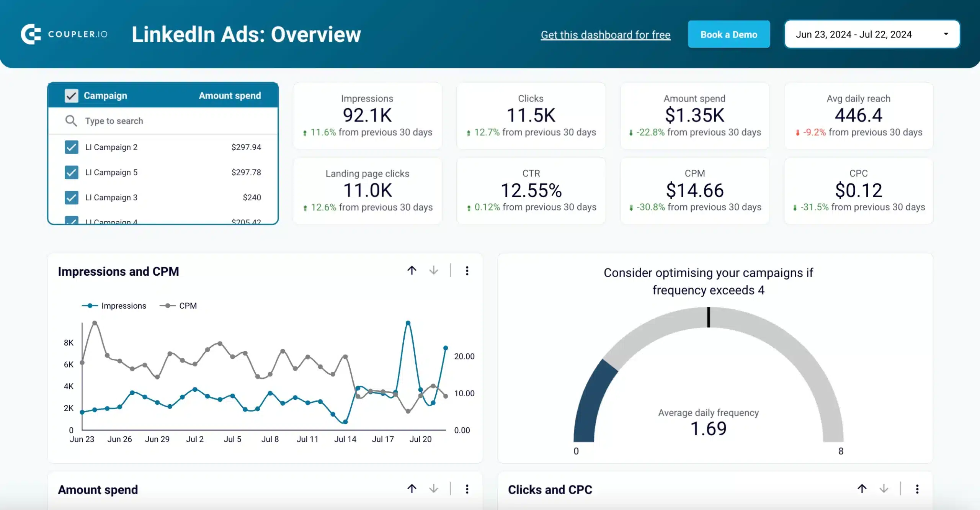Click 'Get this dashboard for free' link
980x510 pixels.
(x=606, y=35)
